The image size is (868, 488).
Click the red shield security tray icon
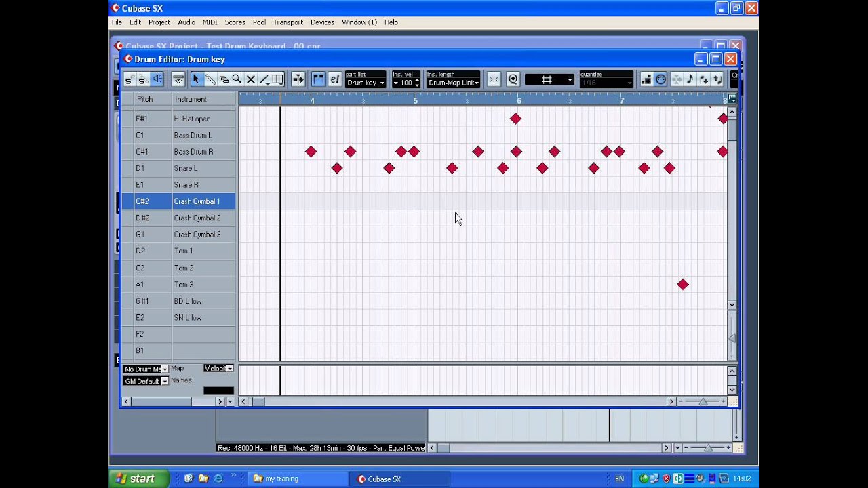pyautogui.click(x=667, y=479)
